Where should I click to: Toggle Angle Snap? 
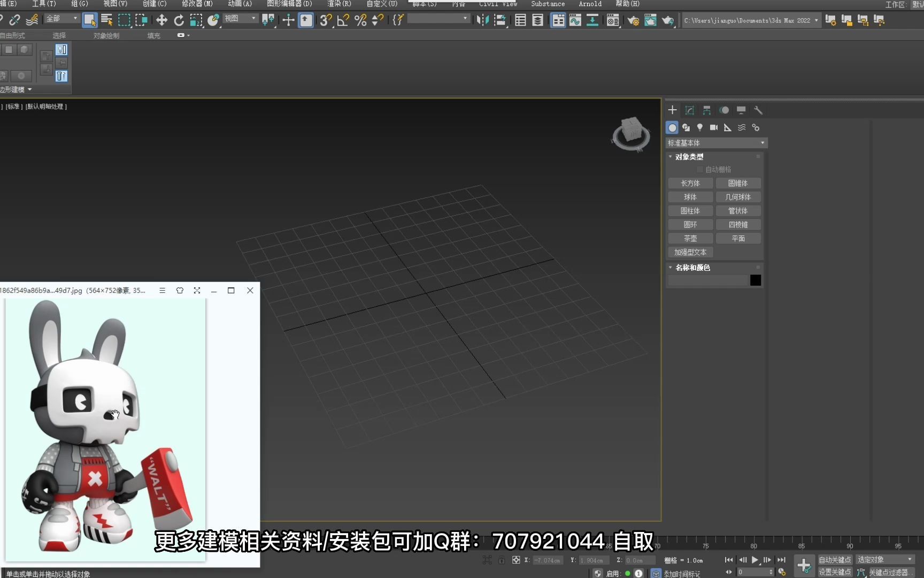pyautogui.click(x=343, y=20)
